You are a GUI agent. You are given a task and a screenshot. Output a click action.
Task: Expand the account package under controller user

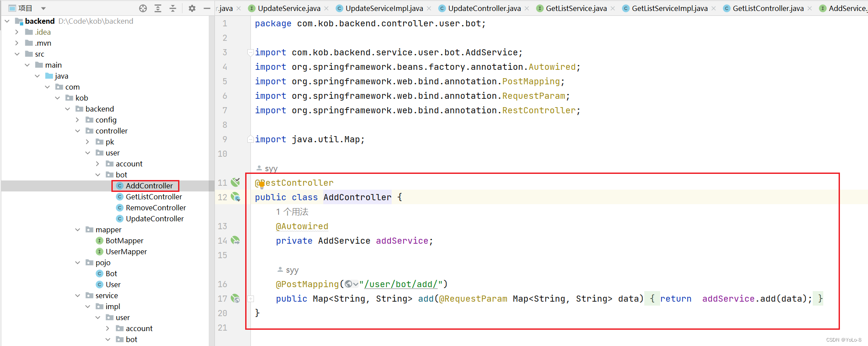pyautogui.click(x=98, y=164)
